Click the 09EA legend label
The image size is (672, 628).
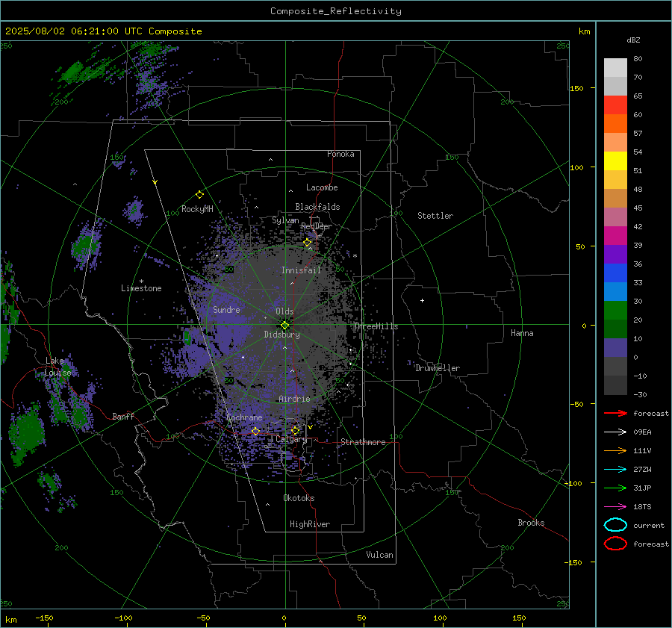642,432
